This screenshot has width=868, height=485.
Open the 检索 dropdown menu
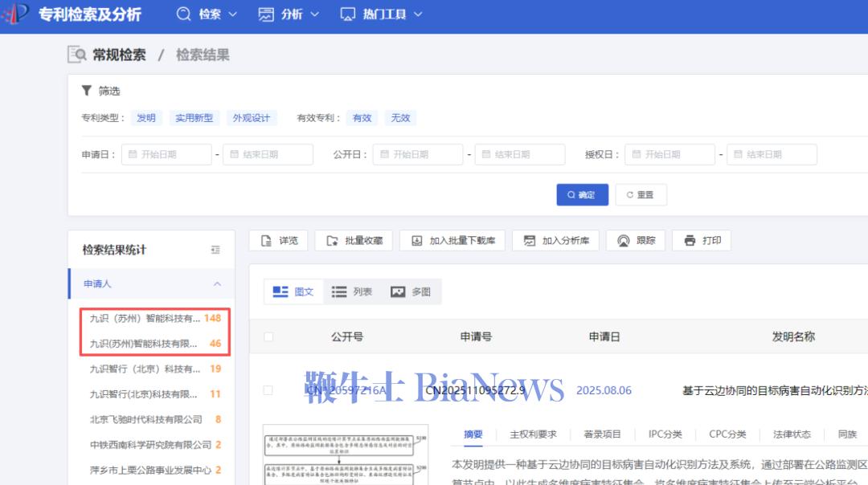[207, 14]
